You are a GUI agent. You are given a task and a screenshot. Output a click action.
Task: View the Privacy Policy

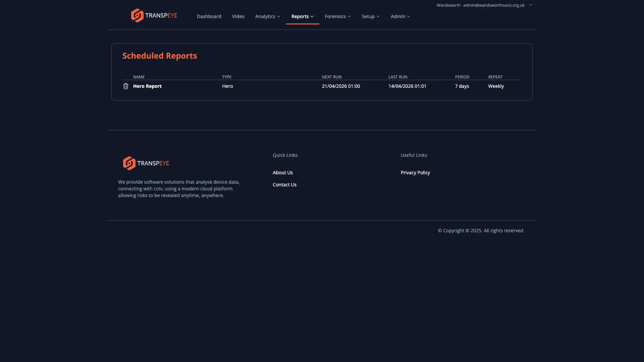(x=415, y=172)
